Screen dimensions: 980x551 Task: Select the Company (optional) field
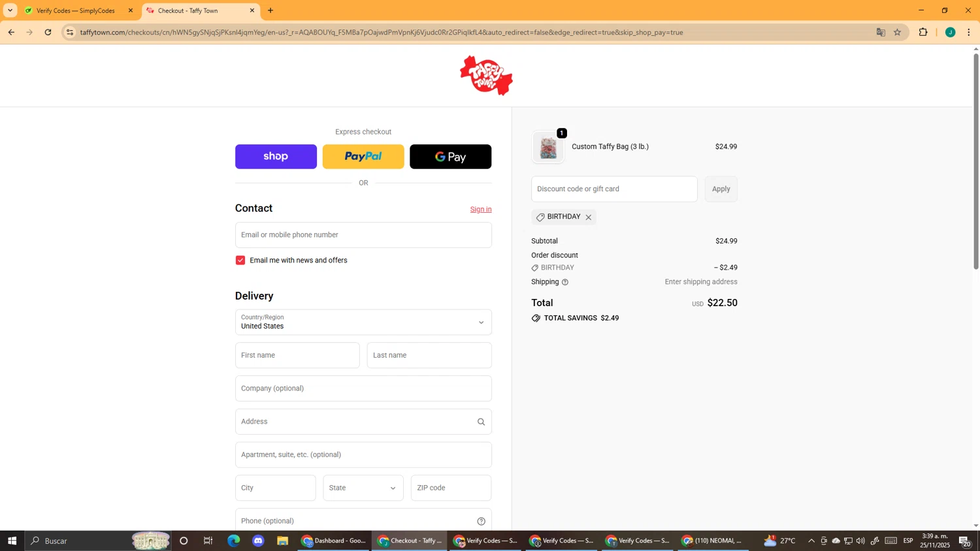coord(363,388)
